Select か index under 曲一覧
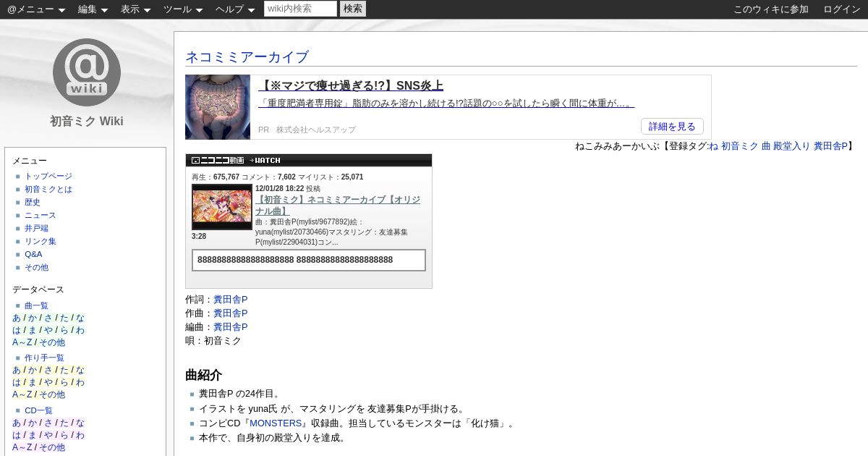This screenshot has width=868, height=456. click(33, 318)
